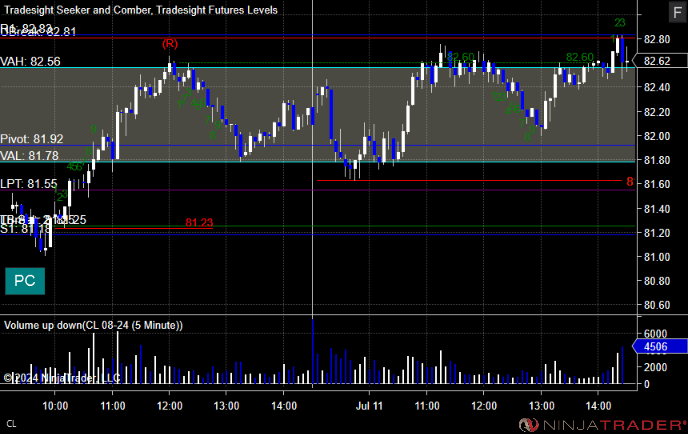
Task: Click the 80.80 price axis label
Action: tap(657, 281)
